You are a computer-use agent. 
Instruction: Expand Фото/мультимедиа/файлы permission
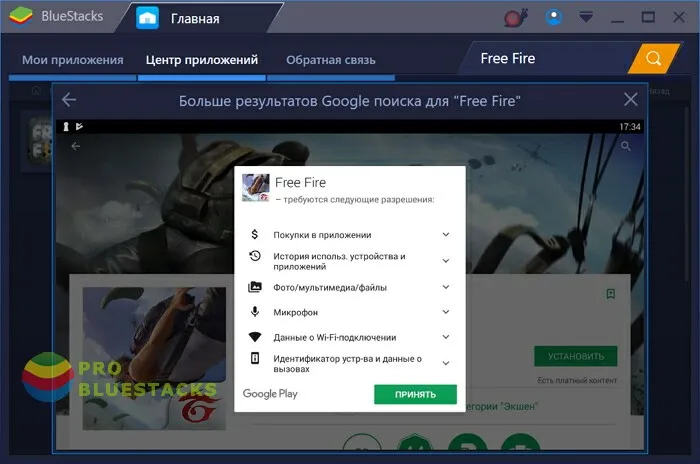446,287
